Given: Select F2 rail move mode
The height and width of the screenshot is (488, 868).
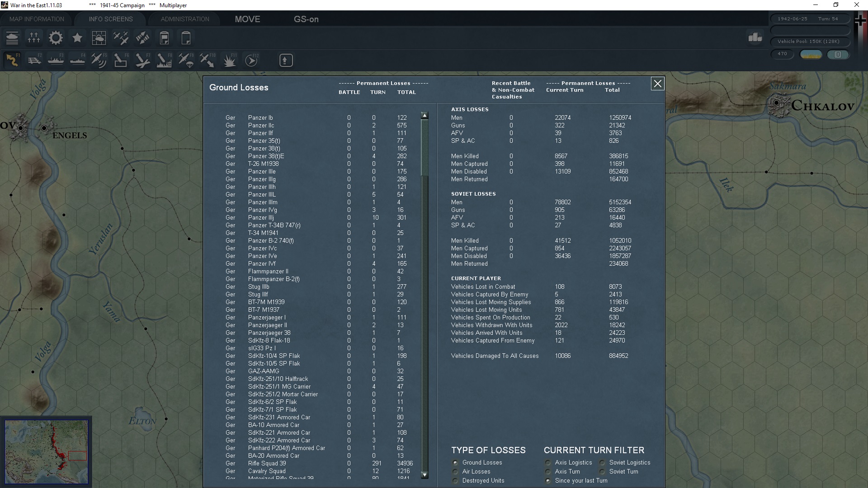Looking at the screenshot, I should coord(34,60).
